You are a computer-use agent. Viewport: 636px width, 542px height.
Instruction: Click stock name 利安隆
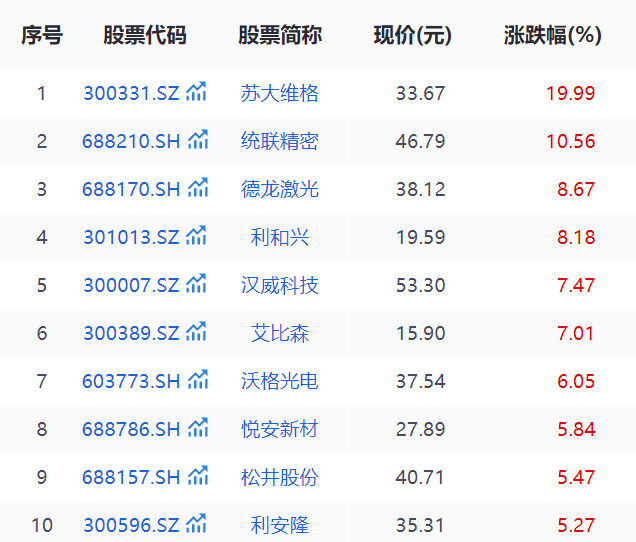click(x=280, y=525)
